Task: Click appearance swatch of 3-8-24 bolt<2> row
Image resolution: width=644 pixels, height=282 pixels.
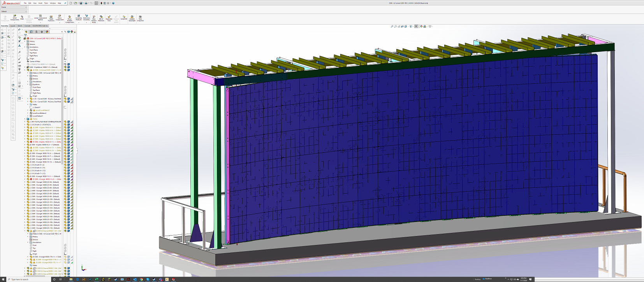Action: (72, 125)
